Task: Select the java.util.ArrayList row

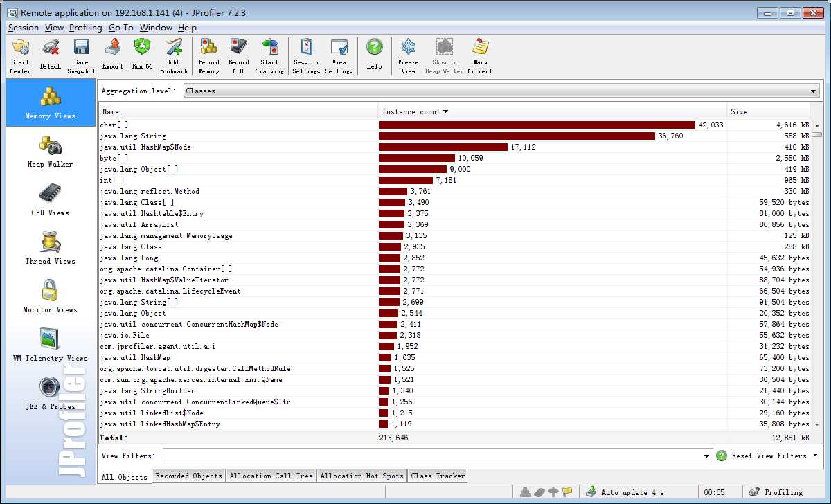Action: pos(455,224)
